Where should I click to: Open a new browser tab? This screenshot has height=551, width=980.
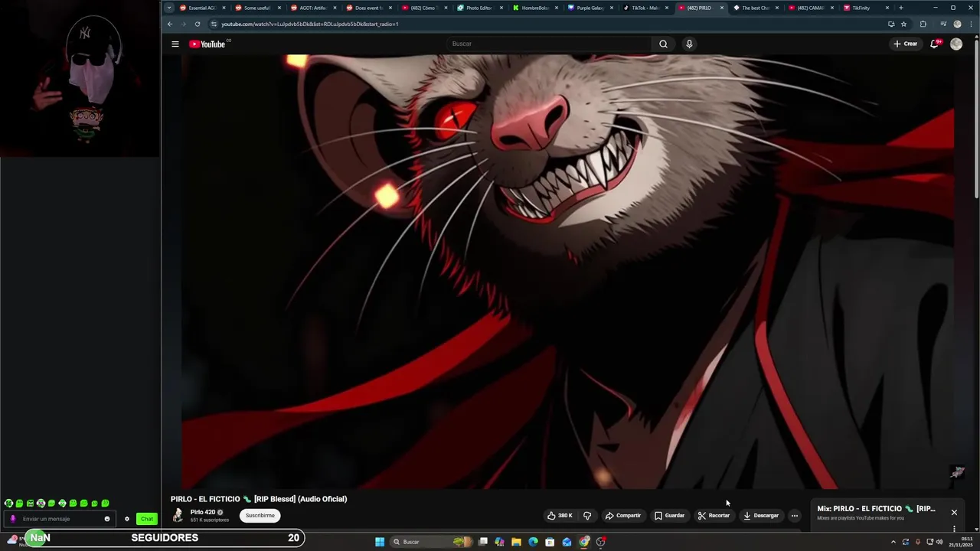(x=900, y=8)
